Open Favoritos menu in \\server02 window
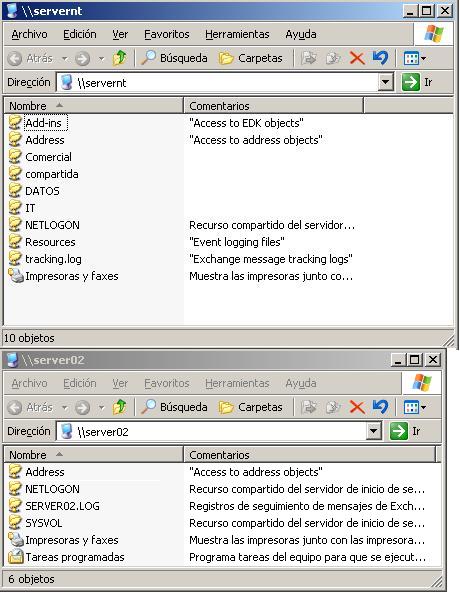 pyautogui.click(x=166, y=383)
